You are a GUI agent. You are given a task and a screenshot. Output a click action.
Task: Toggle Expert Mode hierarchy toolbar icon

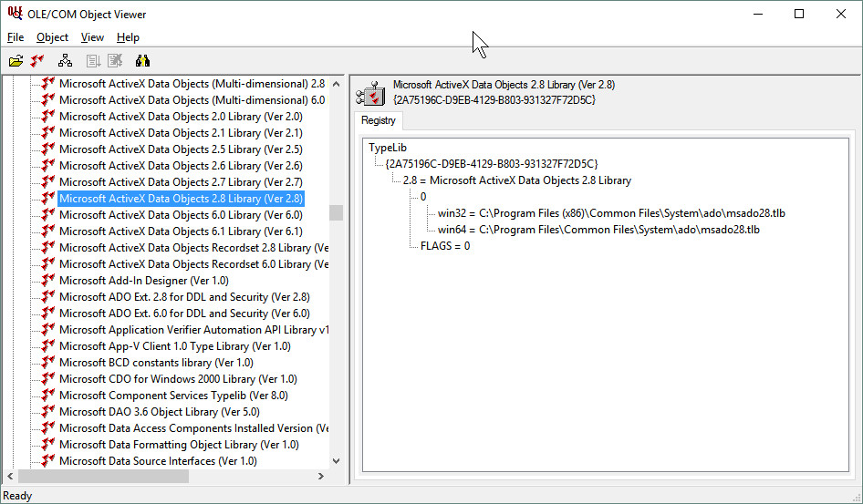(x=65, y=61)
